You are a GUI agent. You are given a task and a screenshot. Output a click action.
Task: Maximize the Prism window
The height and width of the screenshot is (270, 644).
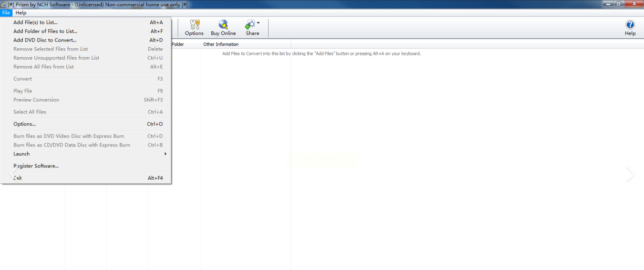tap(619, 4)
